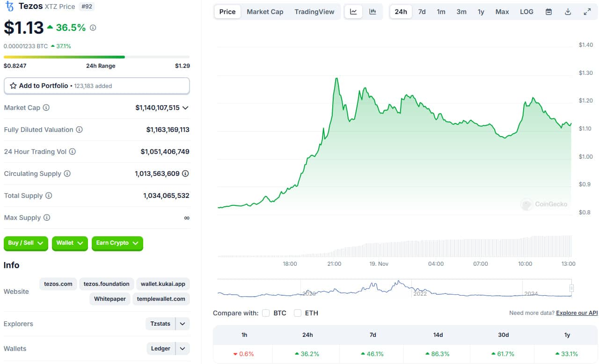Image resolution: width=599 pixels, height=364 pixels.
Task: Open the price change info icon
Action: tap(93, 28)
